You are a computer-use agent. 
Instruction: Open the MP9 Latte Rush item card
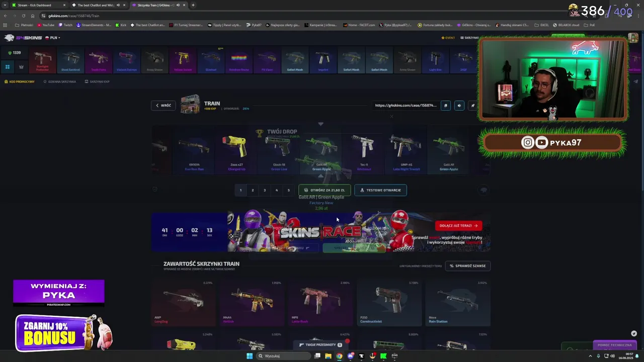pyautogui.click(x=320, y=303)
